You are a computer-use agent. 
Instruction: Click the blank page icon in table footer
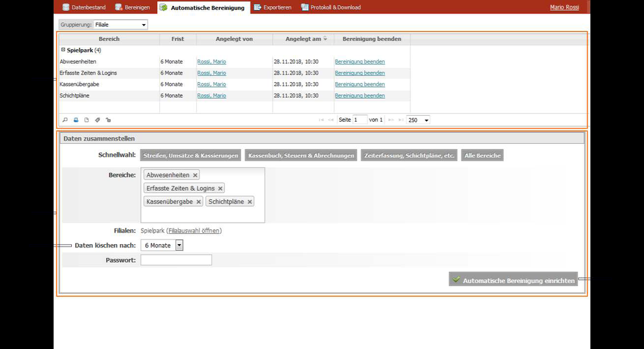[x=87, y=120]
